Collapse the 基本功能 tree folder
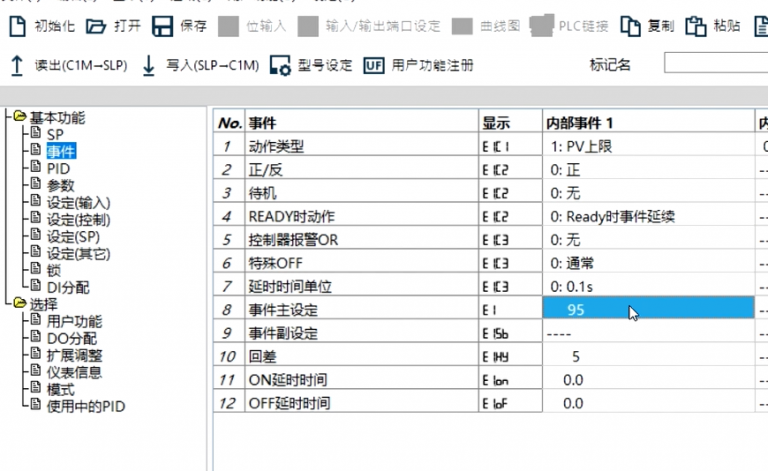This screenshot has height=471, width=768. [20, 117]
